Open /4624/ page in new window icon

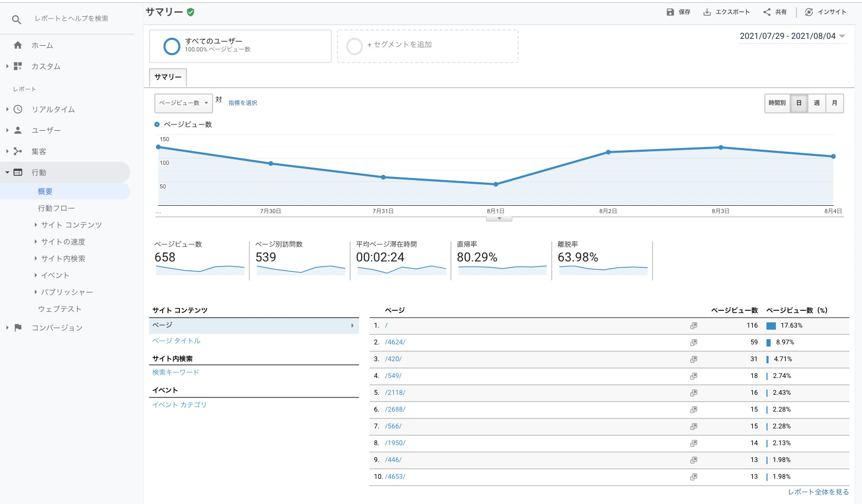click(x=693, y=342)
